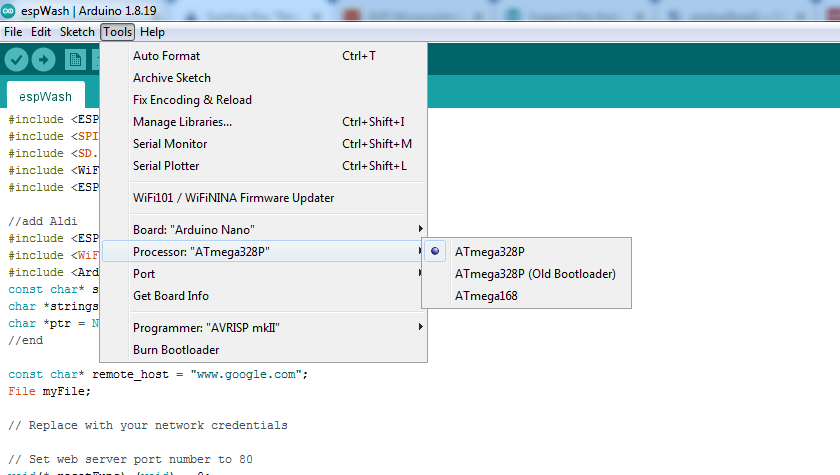Click the New sketch document icon
840x475 pixels.
74,60
